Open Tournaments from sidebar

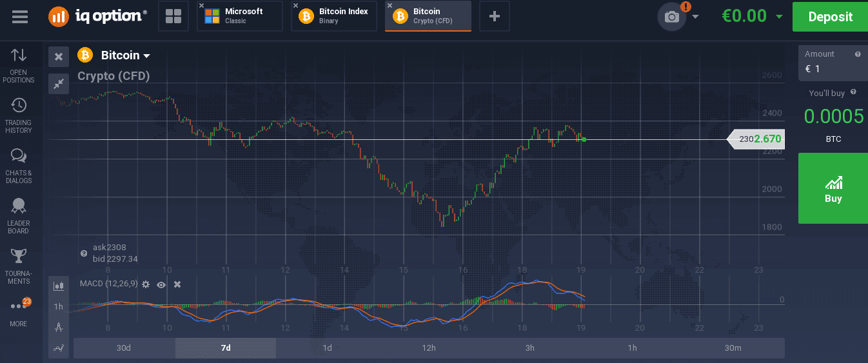point(19,267)
